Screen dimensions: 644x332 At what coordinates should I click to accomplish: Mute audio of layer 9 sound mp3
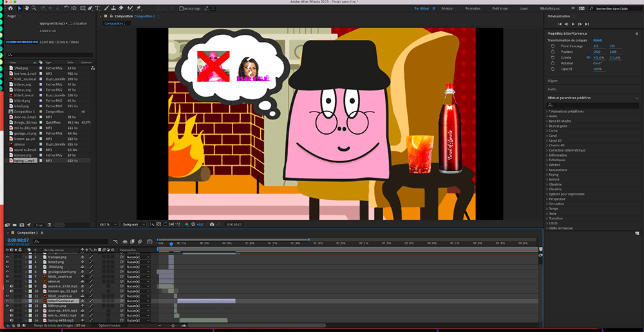click(12, 286)
